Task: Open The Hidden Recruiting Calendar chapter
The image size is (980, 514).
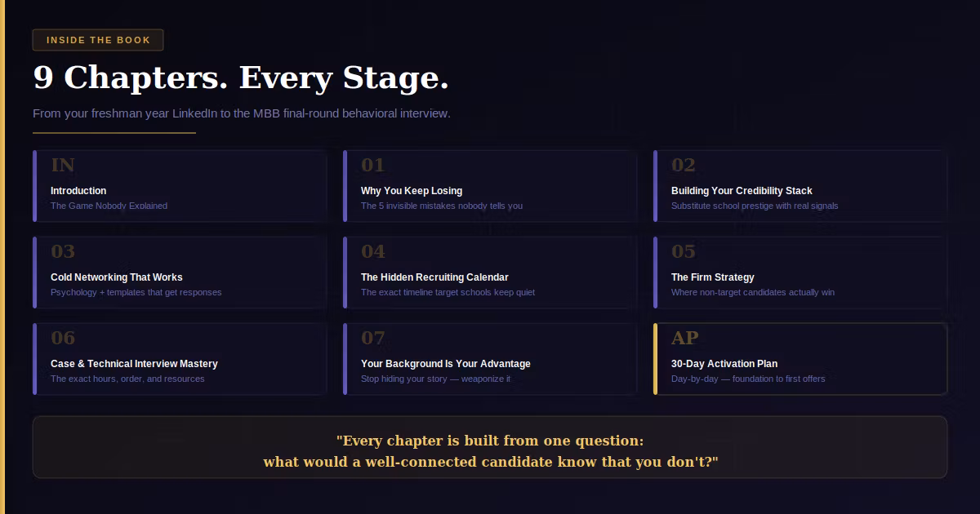Action: click(x=490, y=273)
